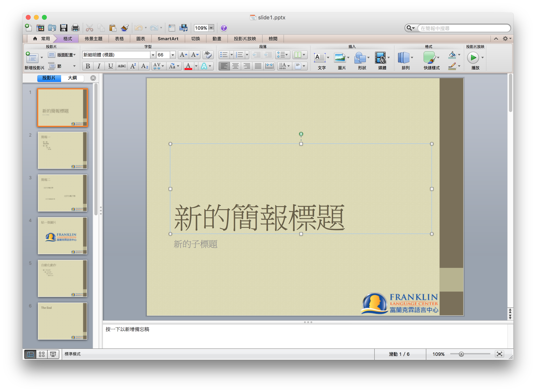536x392 pixels.
Task: Create a new presentation from toolbar icon
Action: [28, 28]
